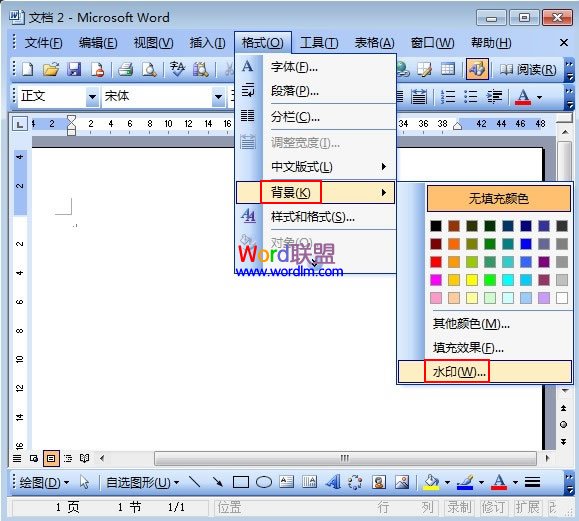579x521 pixels.
Task: Open the font color dropdown arrow
Action: pos(539,97)
